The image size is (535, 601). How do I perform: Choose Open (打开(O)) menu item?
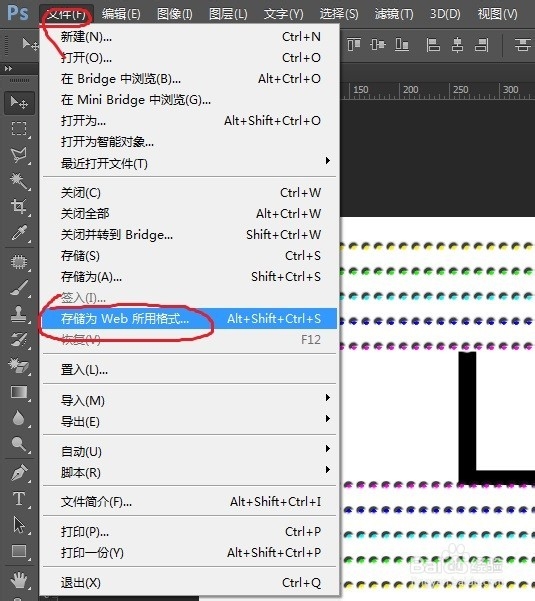coord(189,57)
